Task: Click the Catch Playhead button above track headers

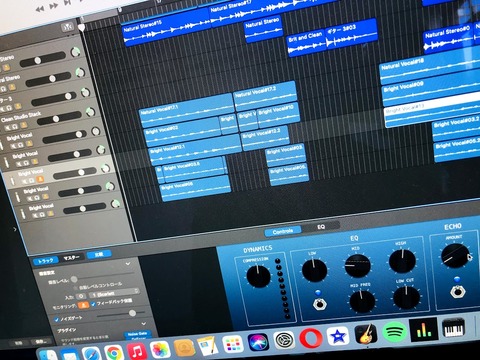Action: pyautogui.click(x=68, y=27)
